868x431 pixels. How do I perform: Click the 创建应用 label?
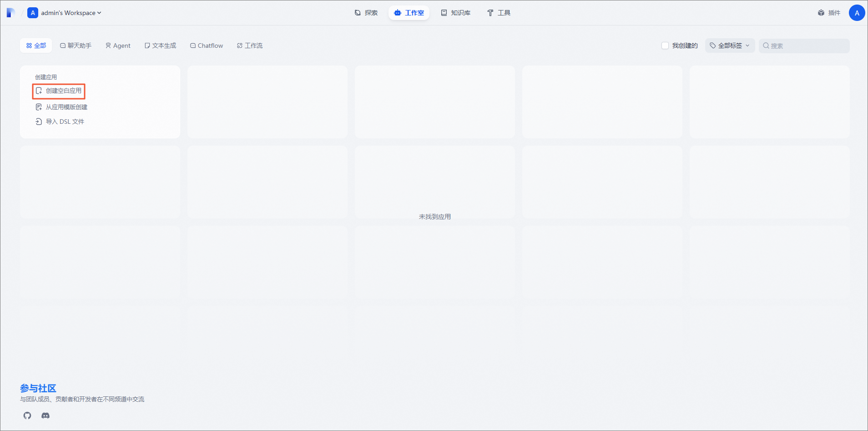[x=46, y=77]
